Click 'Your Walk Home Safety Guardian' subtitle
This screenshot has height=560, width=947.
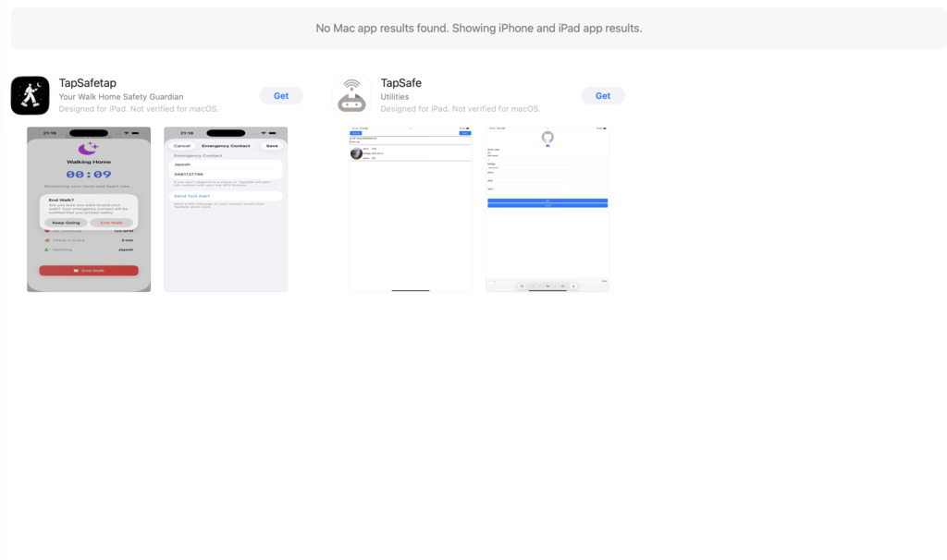click(121, 96)
